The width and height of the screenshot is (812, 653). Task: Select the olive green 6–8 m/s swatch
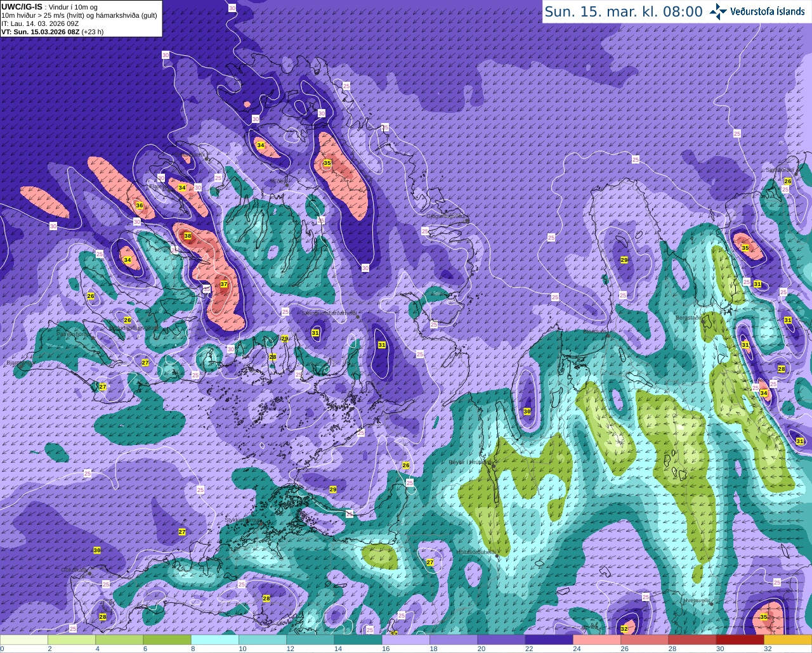(167, 640)
